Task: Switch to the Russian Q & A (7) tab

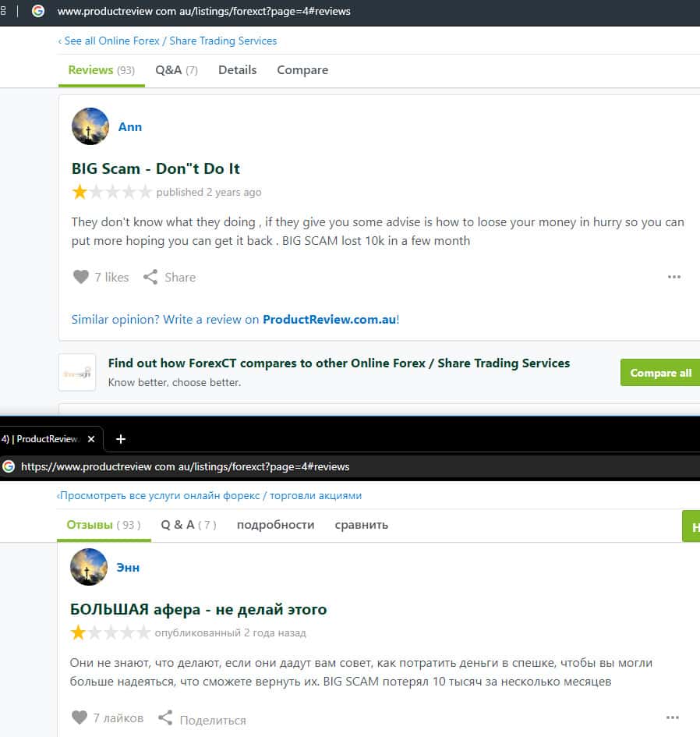Action: [189, 525]
